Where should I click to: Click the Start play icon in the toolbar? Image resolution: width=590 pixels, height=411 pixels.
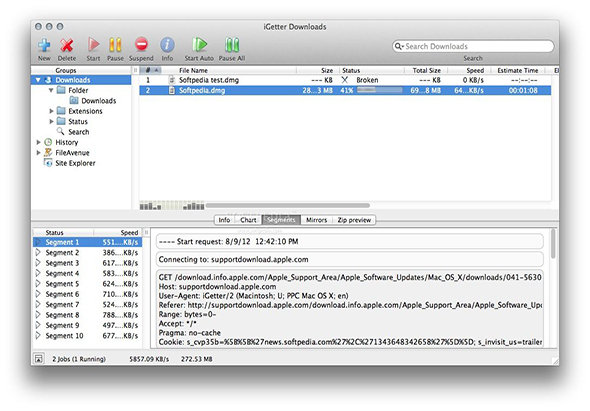(93, 44)
